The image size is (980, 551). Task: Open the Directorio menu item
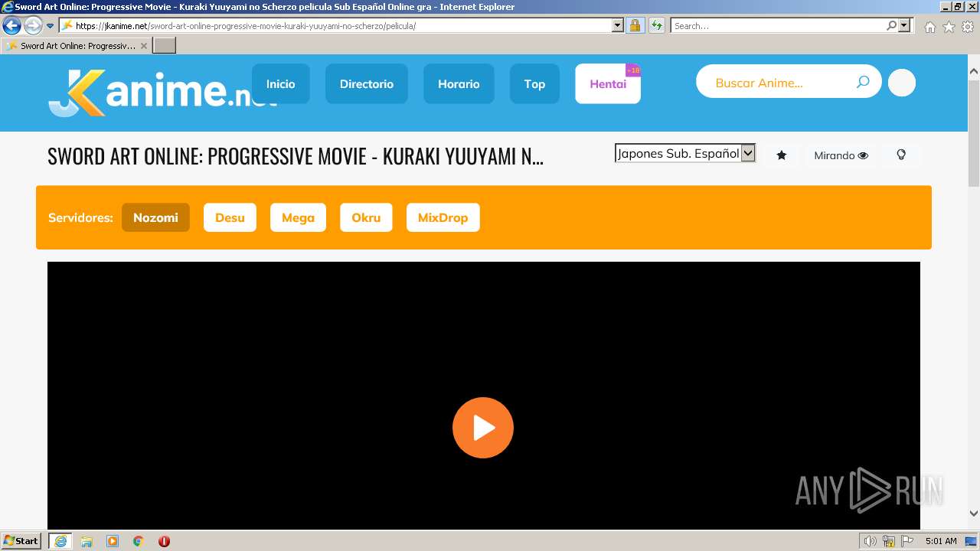[x=367, y=84]
